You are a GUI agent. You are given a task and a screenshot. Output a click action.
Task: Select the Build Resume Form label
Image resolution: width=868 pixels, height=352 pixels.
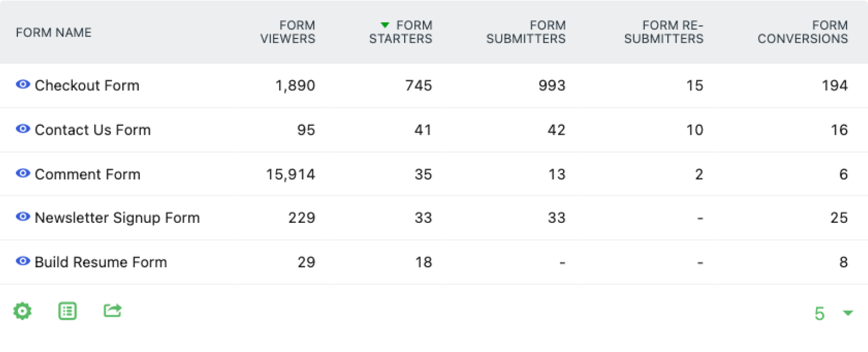click(x=101, y=262)
